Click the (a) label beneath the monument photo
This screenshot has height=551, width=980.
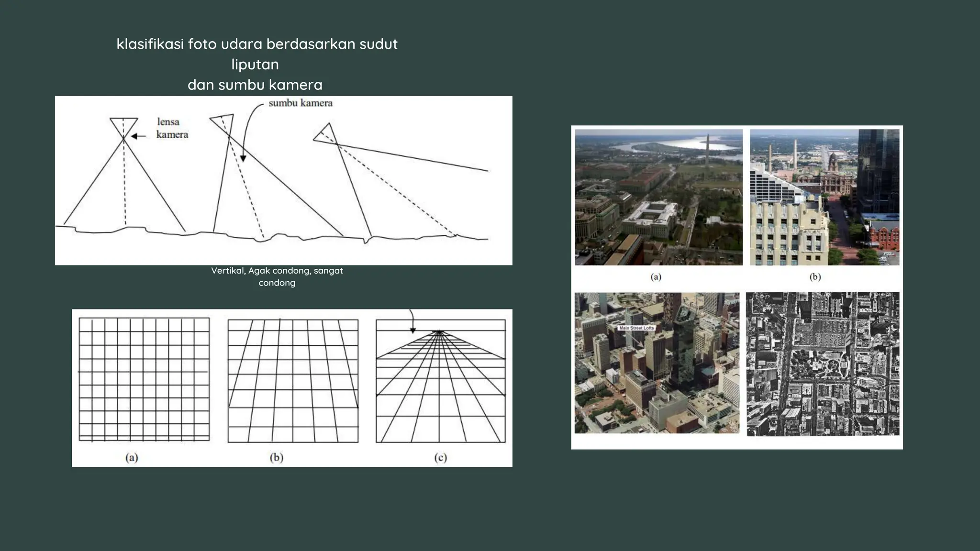(x=656, y=277)
